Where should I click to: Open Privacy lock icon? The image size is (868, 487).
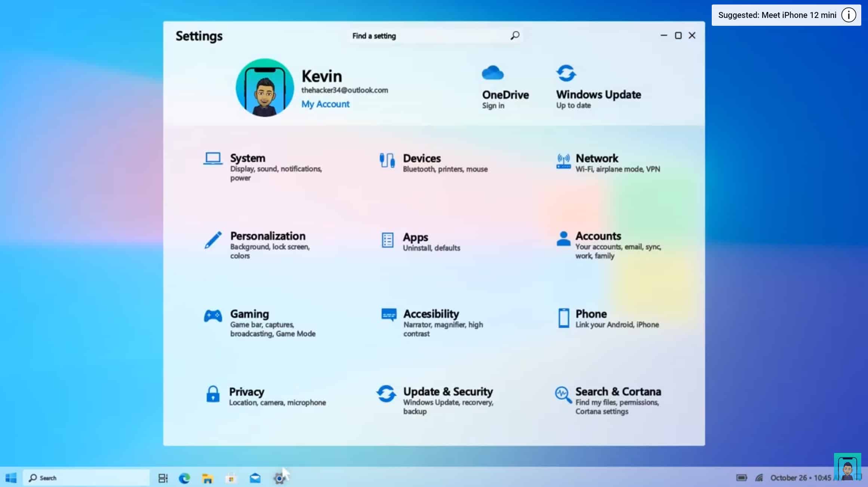(213, 394)
